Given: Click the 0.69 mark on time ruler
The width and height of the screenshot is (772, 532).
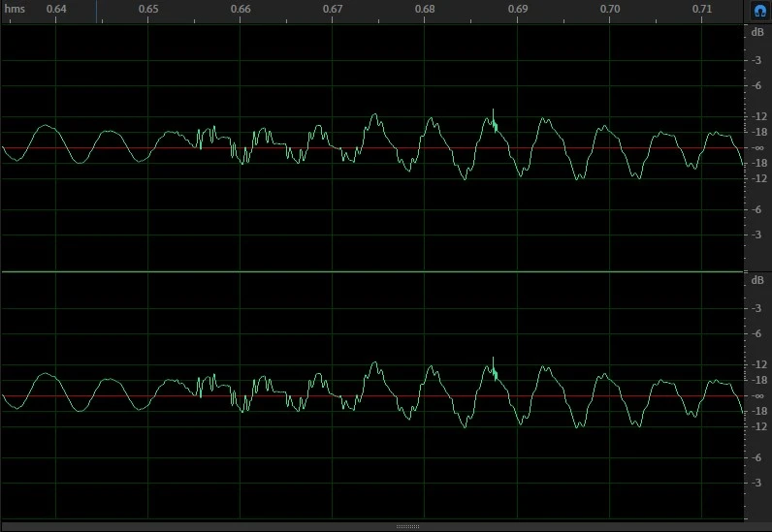Looking at the screenshot, I should pyautogui.click(x=517, y=9).
